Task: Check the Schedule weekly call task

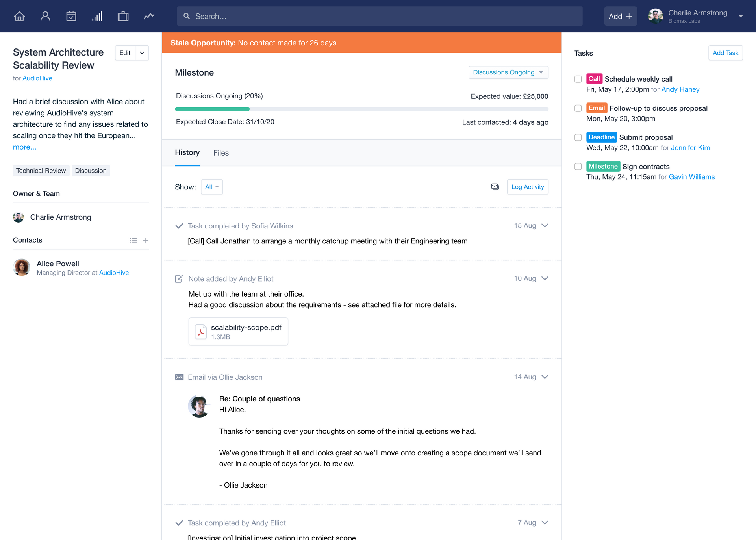Action: [578, 79]
